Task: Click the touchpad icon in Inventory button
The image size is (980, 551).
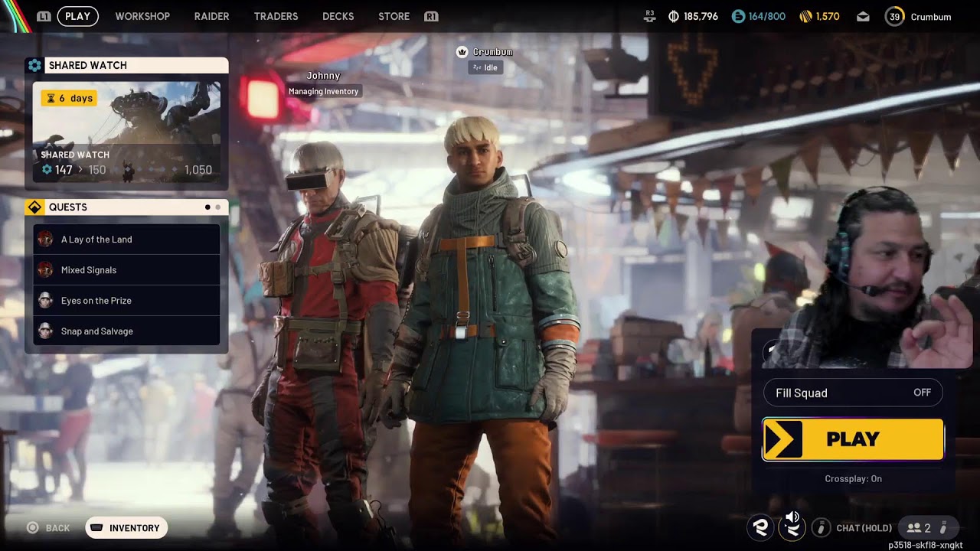Action: coord(96,528)
